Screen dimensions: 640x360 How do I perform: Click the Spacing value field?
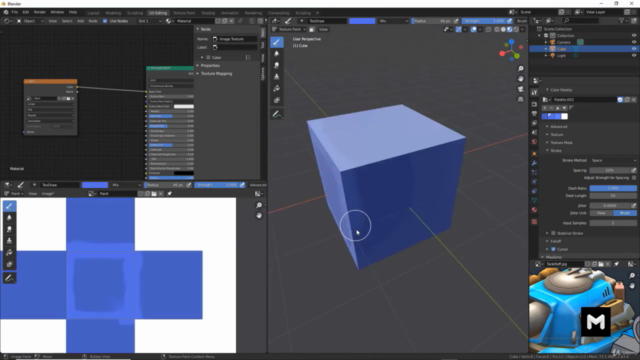[610, 170]
